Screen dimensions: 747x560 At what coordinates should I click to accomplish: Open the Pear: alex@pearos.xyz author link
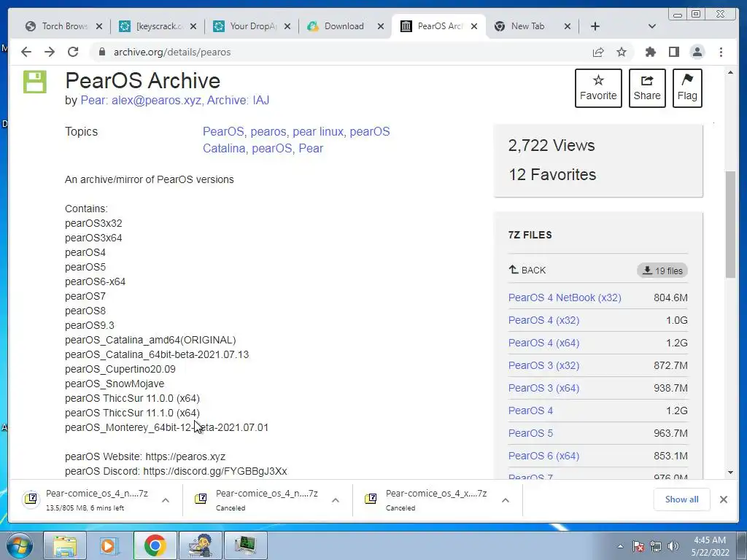point(141,101)
